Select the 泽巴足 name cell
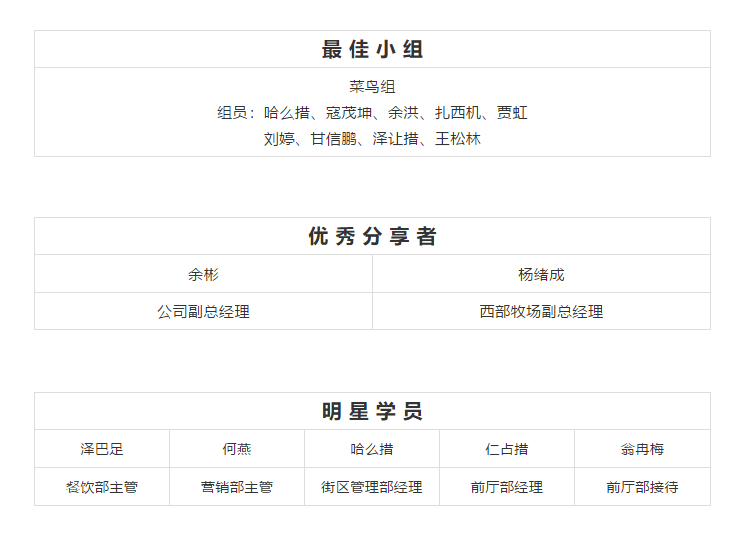This screenshot has width=756, height=535. point(102,449)
